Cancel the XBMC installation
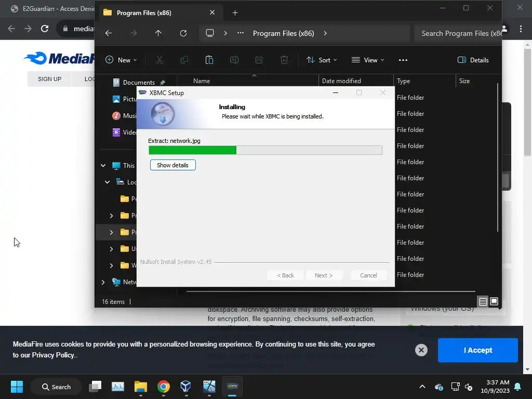This screenshot has height=399, width=532. (368, 275)
